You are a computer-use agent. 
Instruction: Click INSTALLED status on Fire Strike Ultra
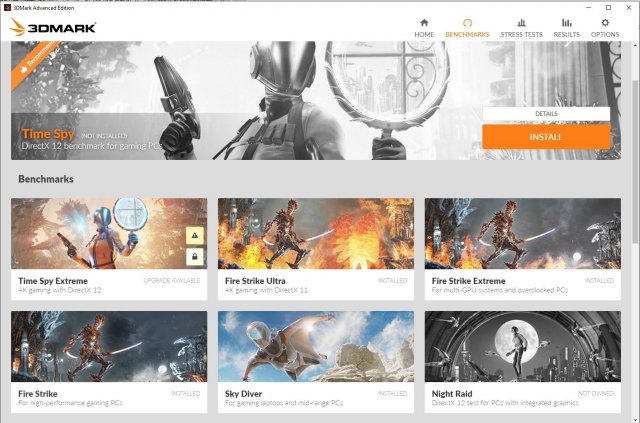click(392, 281)
